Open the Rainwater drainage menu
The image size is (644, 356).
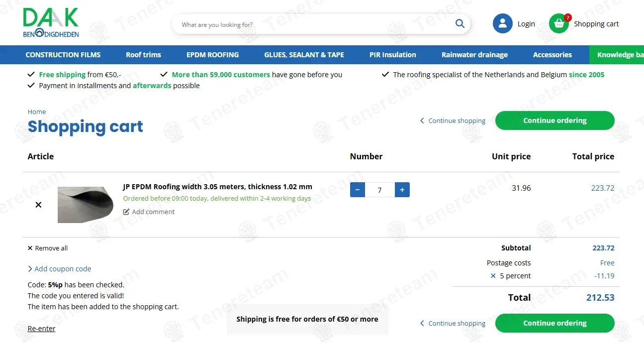(474, 55)
